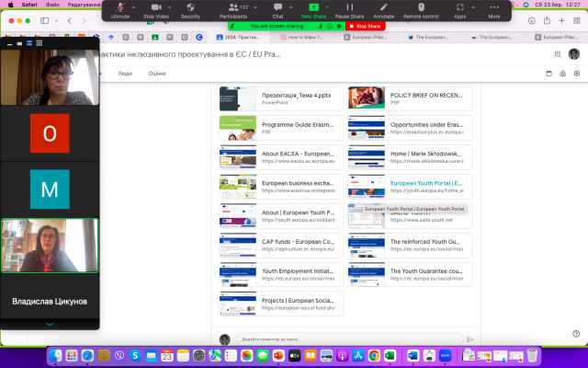Go back in Safari
The width and height of the screenshot is (588, 368).
[x=70, y=20]
